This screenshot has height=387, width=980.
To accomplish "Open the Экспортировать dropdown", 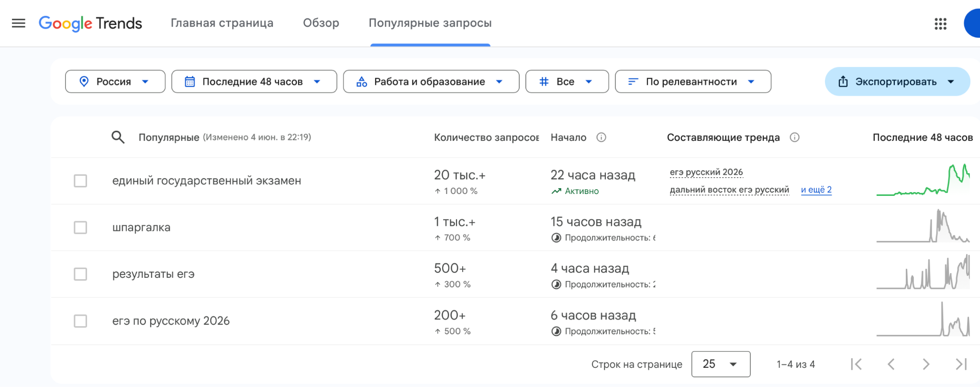I will (897, 81).
